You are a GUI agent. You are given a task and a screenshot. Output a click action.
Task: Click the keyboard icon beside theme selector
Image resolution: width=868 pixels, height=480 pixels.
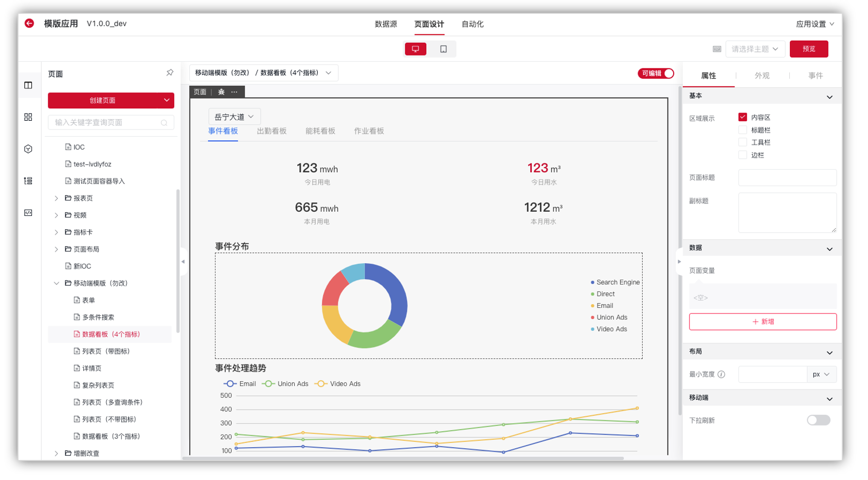[717, 49]
